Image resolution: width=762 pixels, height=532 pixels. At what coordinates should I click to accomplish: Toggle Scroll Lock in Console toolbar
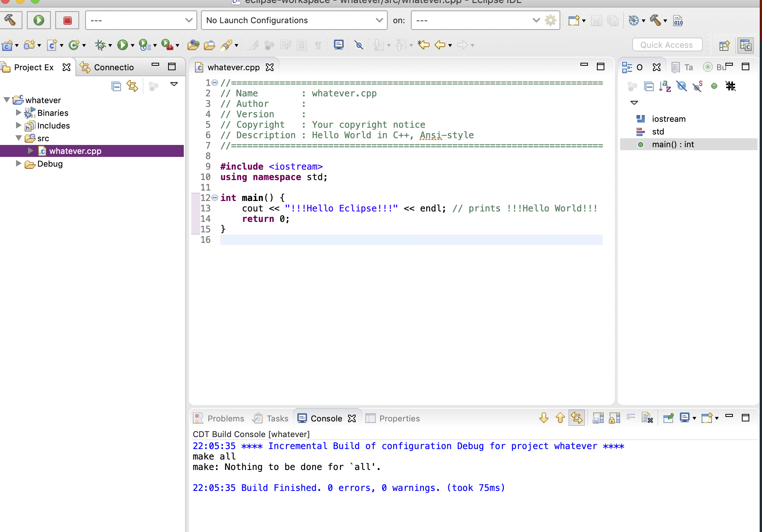pyautogui.click(x=614, y=418)
